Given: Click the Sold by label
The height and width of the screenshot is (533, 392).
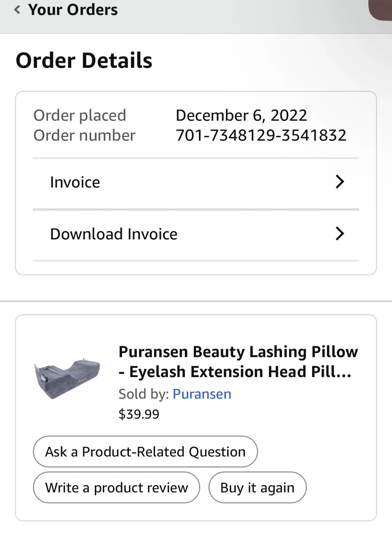Looking at the screenshot, I should click(144, 394).
